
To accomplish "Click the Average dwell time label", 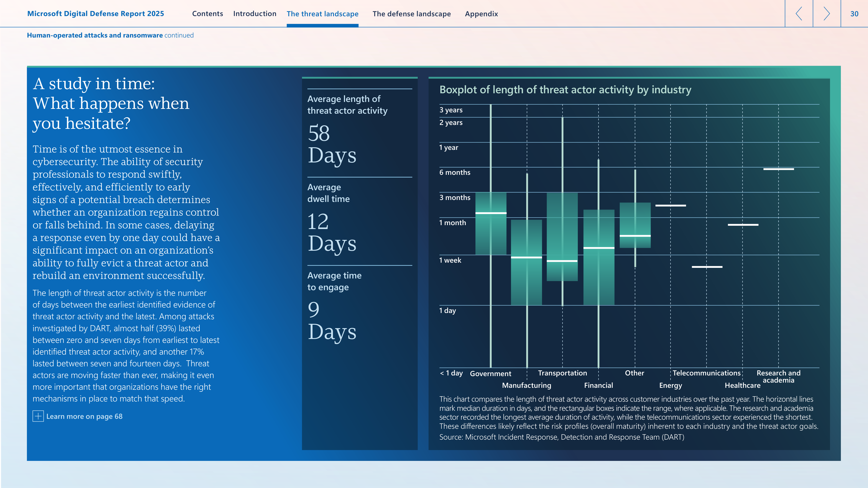I will click(x=329, y=193).
